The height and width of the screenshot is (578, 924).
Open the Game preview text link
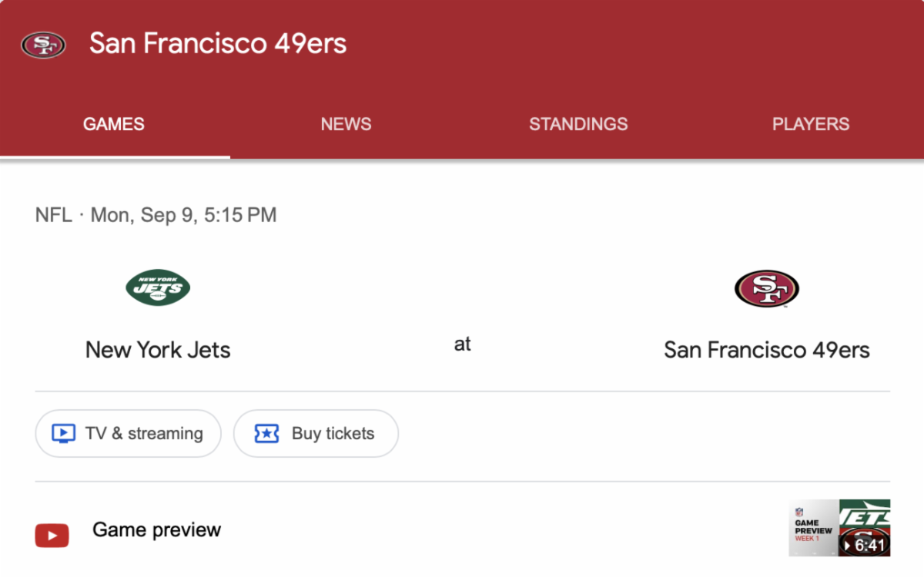tap(156, 530)
